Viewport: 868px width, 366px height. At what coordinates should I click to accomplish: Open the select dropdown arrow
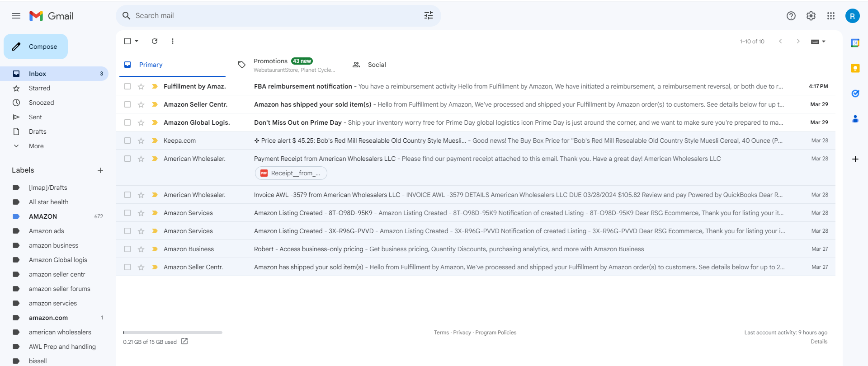[x=137, y=41]
